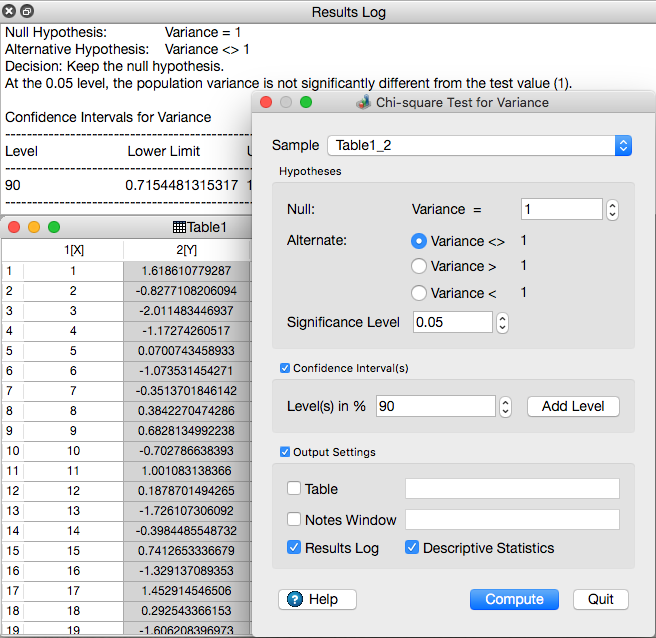The image size is (656, 638).
Task: Click the Help button with question icon
Action: click(x=317, y=599)
